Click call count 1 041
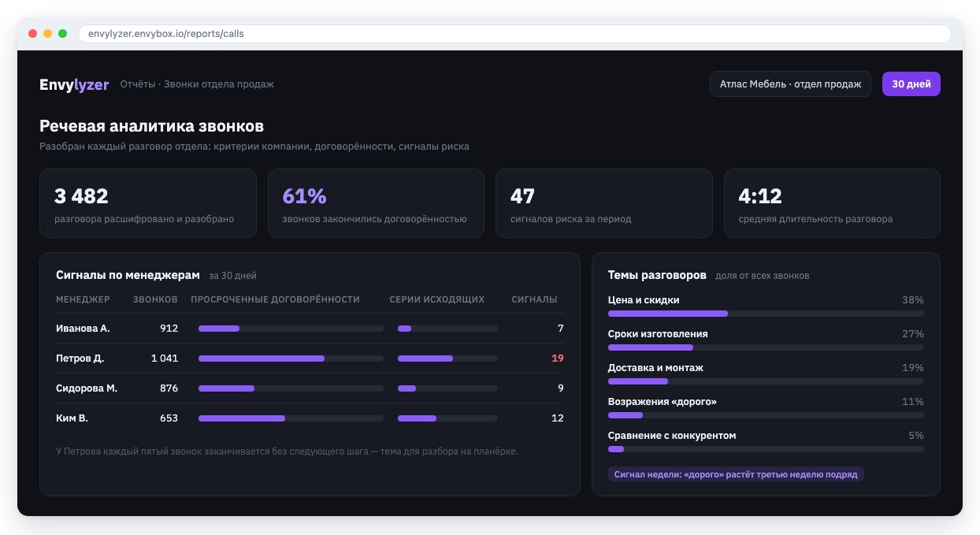The height and width of the screenshot is (535, 980). 165,359
